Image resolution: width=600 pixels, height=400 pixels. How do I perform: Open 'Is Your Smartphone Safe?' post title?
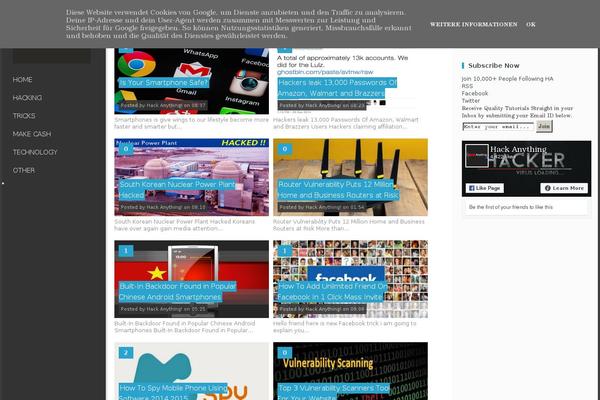[163, 82]
